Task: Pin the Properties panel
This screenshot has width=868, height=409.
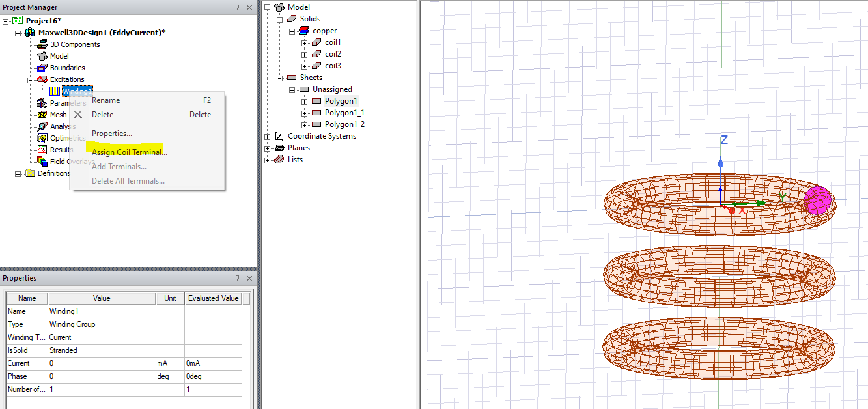Action: click(x=238, y=278)
